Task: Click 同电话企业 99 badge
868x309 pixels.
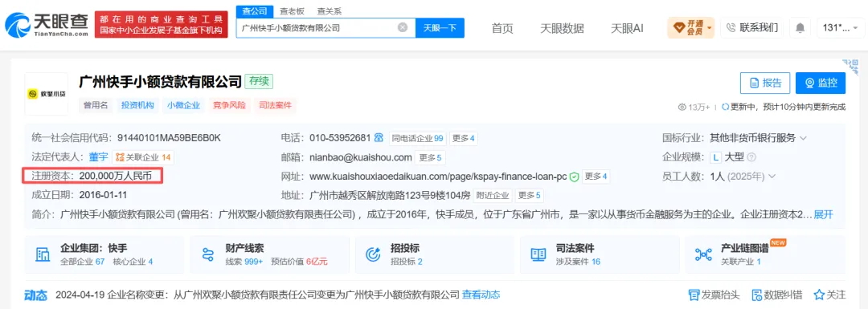Action: click(417, 138)
